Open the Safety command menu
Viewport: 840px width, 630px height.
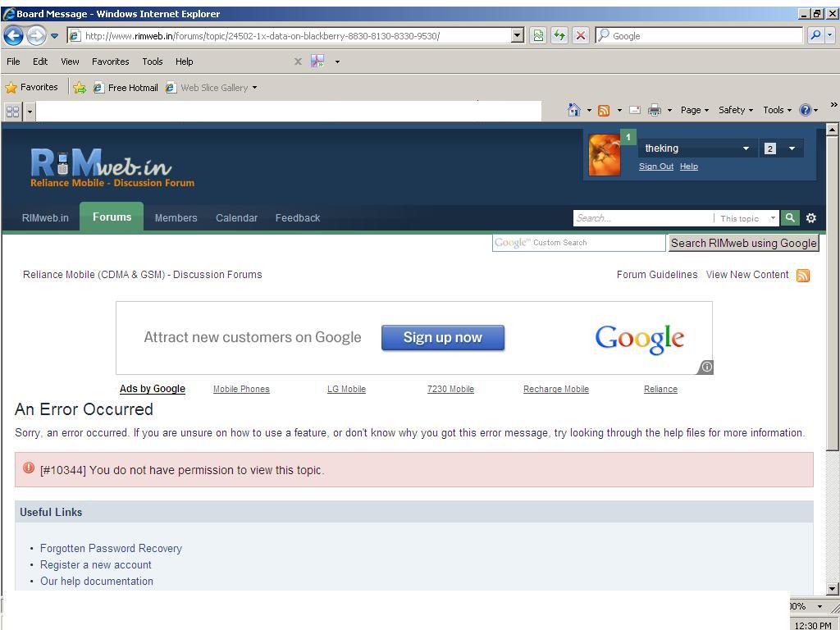736,110
